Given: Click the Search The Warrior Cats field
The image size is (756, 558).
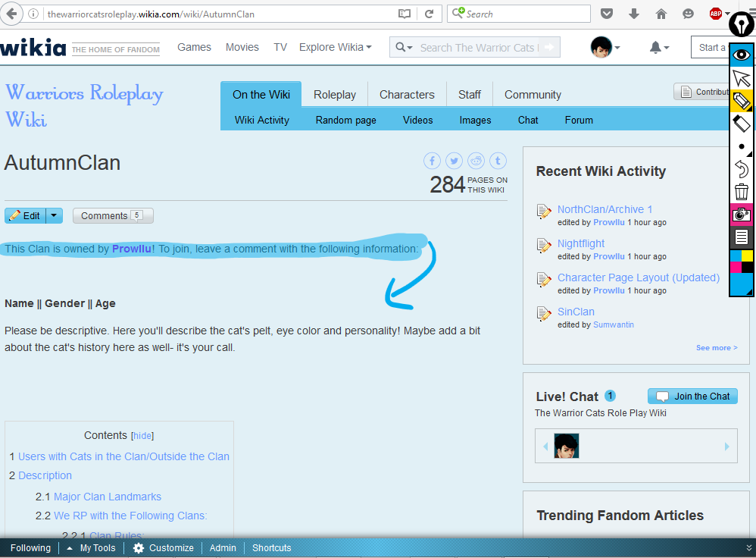Looking at the screenshot, I should 477,48.
